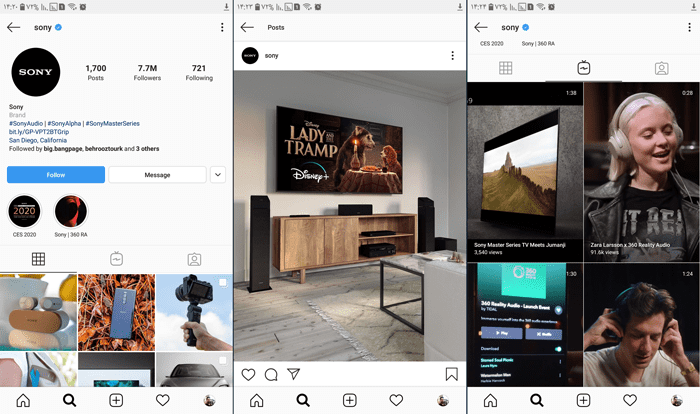The width and height of the screenshot is (700, 414).
Task: Open the bit.ly/GP-VPT2BTGrip link
Action: click(x=39, y=132)
